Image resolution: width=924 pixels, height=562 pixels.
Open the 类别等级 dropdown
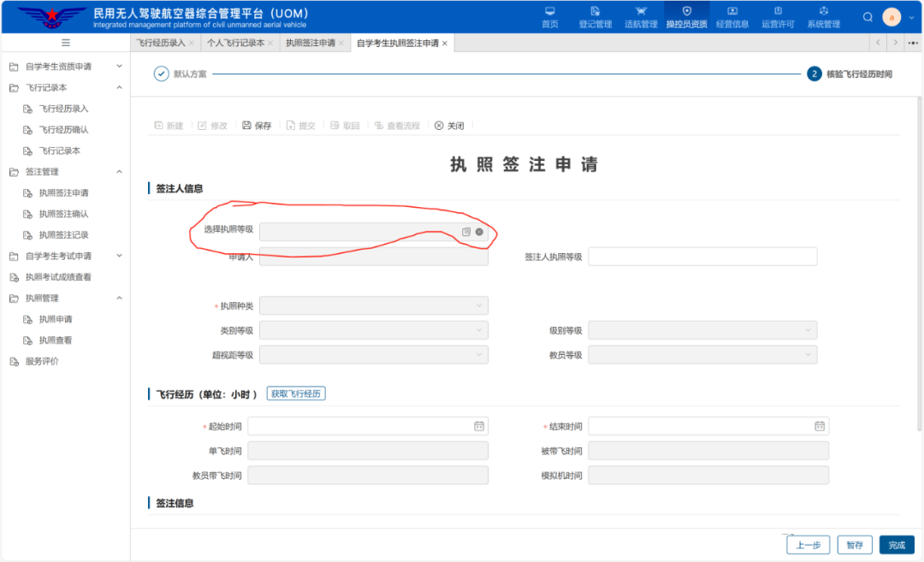374,330
